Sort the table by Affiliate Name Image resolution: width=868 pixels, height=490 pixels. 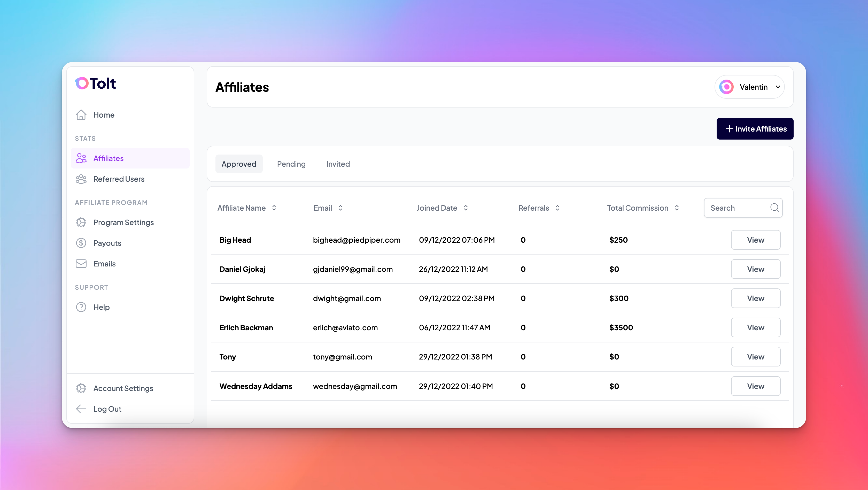point(274,208)
